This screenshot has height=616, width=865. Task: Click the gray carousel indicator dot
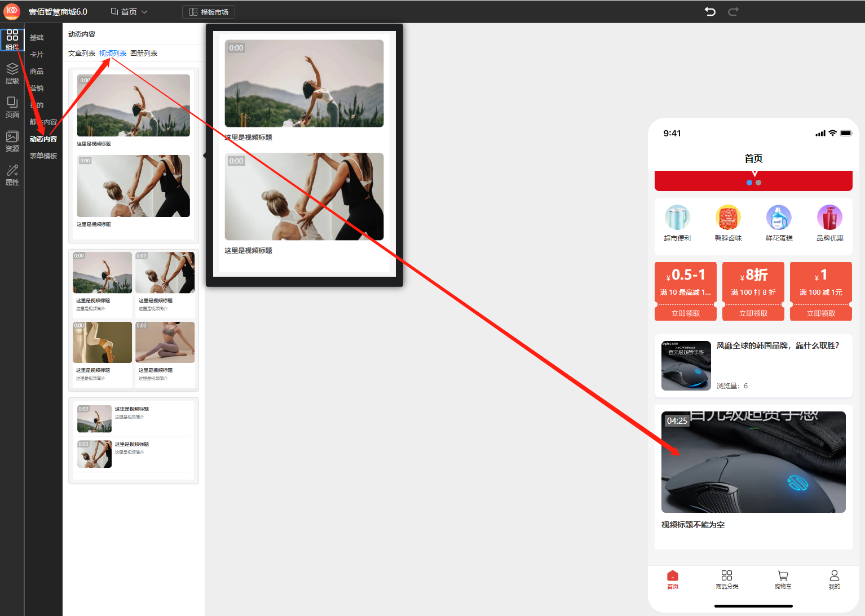(x=758, y=183)
